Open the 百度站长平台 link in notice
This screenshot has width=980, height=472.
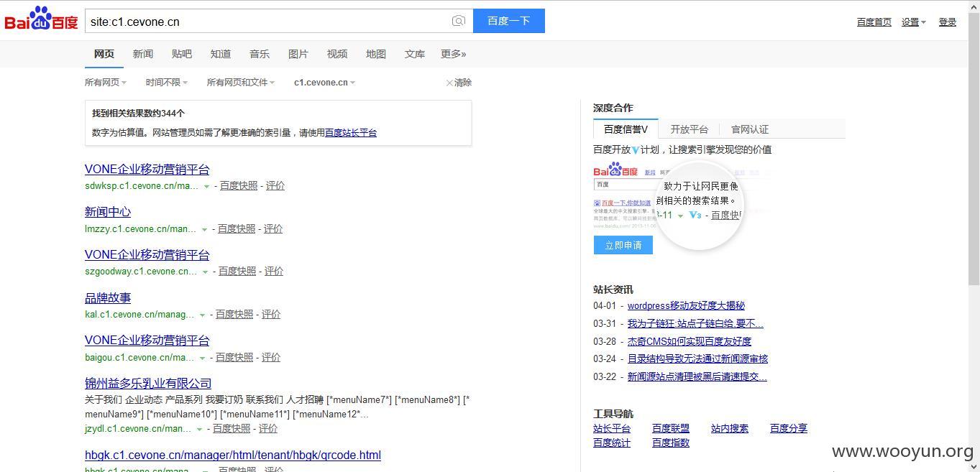point(351,133)
